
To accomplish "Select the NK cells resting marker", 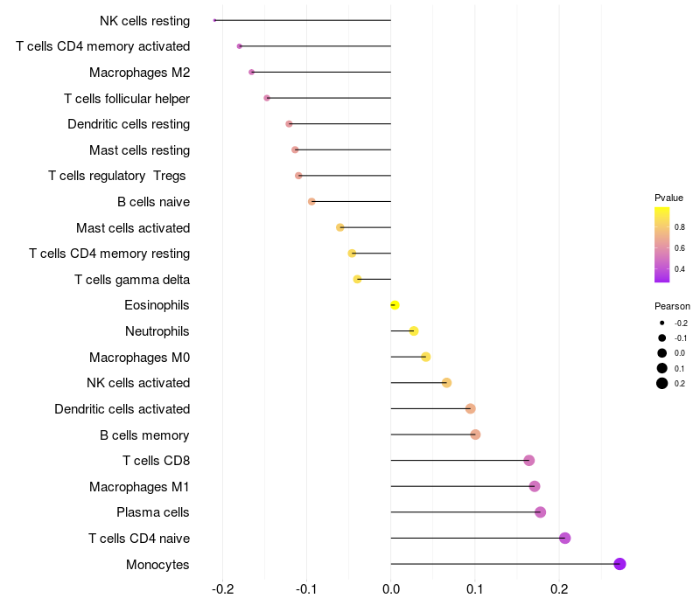I will coord(214,20).
